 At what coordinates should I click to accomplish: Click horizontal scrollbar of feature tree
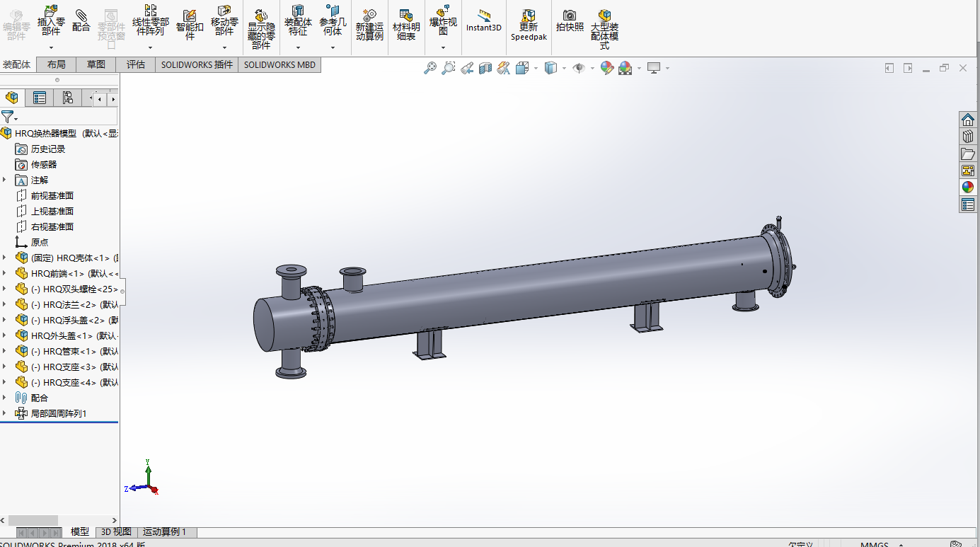pyautogui.click(x=33, y=520)
